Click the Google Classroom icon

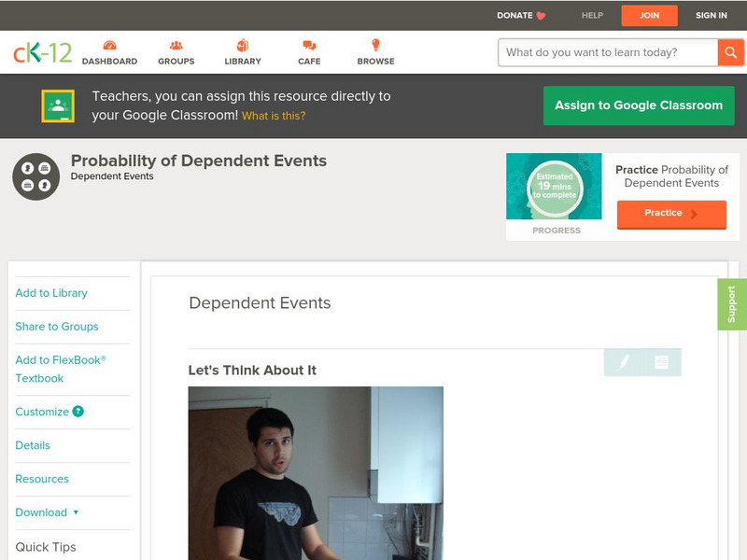pos(58,105)
